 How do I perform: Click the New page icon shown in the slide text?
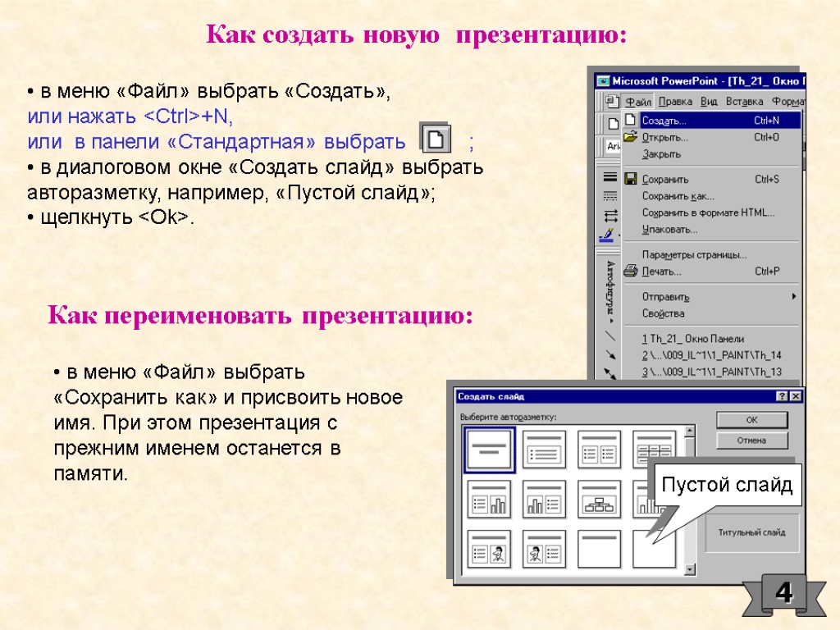click(x=435, y=139)
